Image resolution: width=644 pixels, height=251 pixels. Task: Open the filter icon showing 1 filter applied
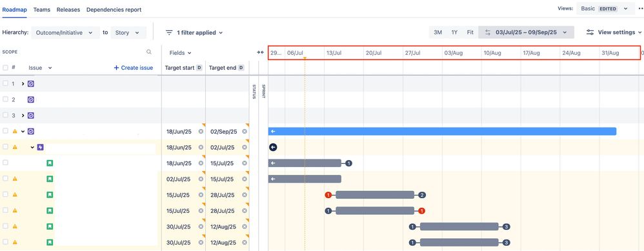pyautogui.click(x=169, y=32)
